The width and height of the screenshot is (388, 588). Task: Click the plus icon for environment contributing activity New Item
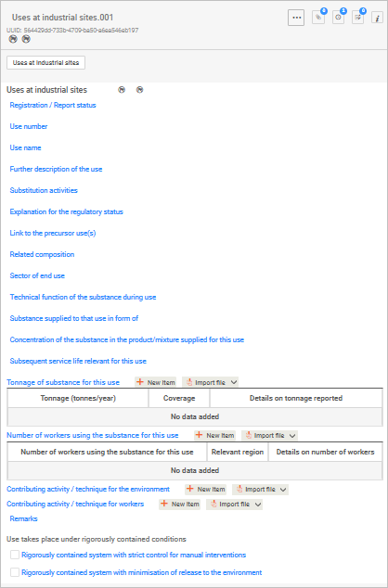coord(190,489)
